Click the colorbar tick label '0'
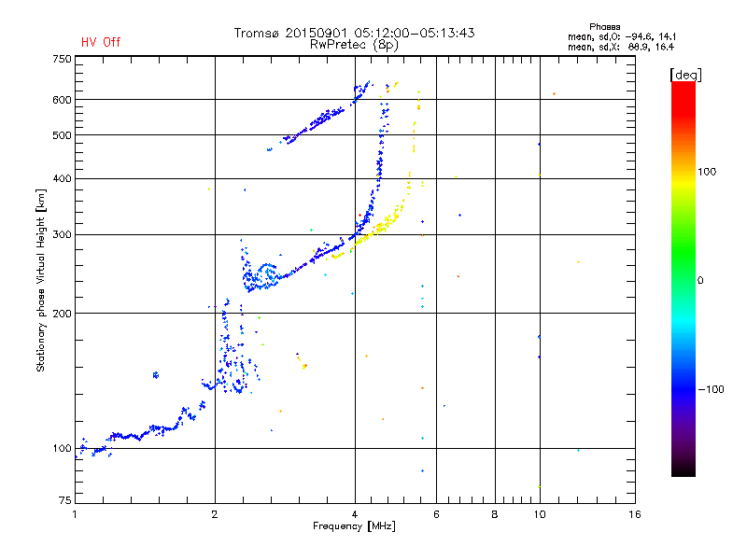 click(700, 281)
